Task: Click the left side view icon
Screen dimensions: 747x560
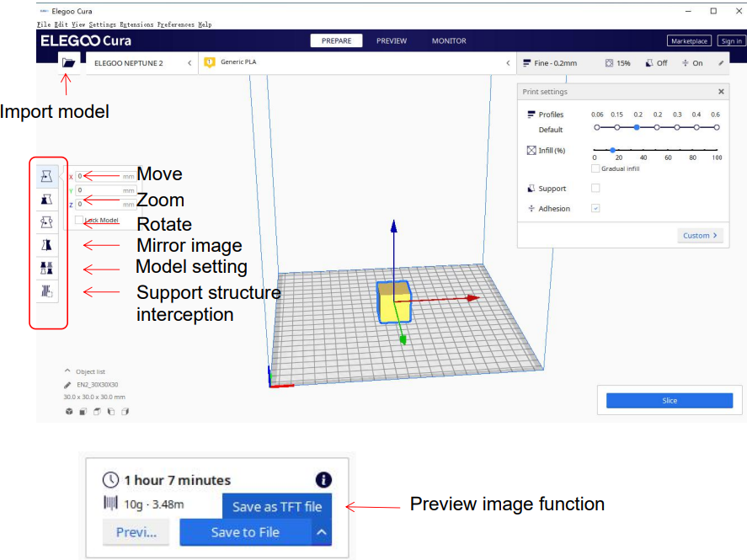Action: [x=111, y=412]
